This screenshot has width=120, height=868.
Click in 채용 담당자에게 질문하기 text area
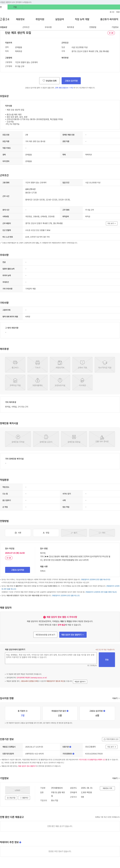pyautogui.click(x=51, y=658)
